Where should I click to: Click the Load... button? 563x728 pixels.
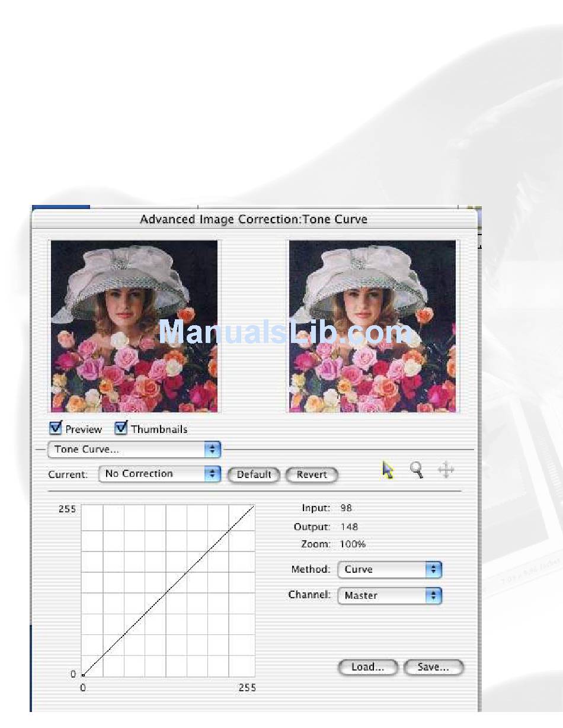pyautogui.click(x=367, y=667)
